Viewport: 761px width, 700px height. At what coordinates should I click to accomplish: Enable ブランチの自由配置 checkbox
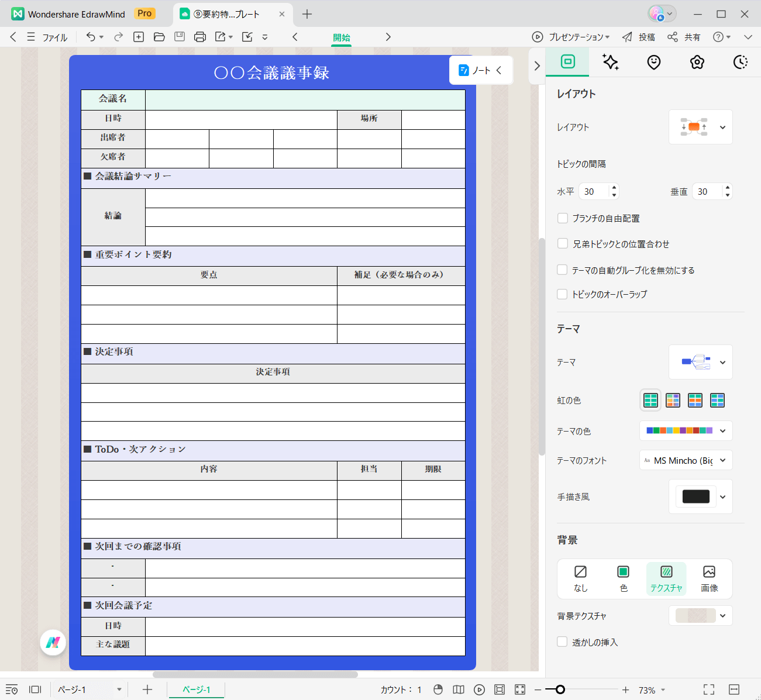(x=562, y=218)
